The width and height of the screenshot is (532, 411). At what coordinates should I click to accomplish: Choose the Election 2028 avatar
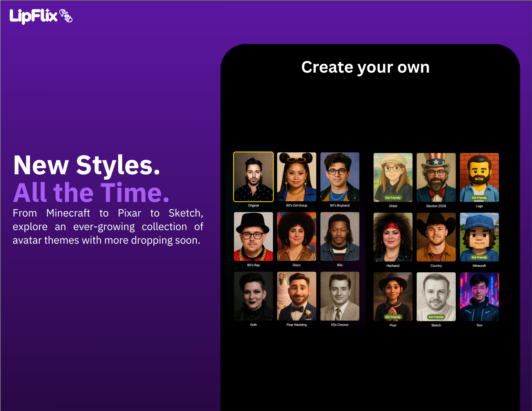click(x=436, y=177)
